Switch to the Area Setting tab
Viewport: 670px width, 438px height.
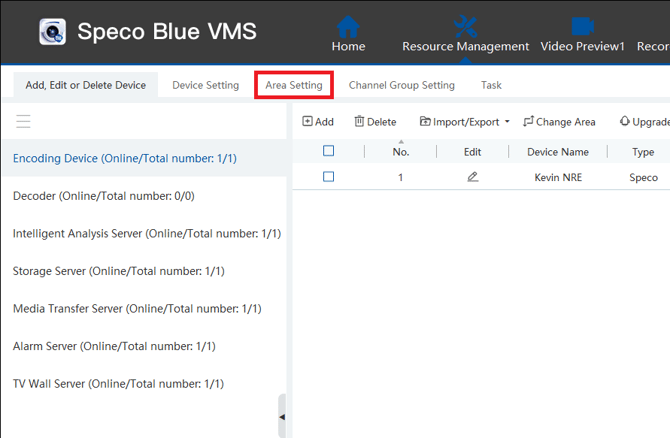(294, 85)
